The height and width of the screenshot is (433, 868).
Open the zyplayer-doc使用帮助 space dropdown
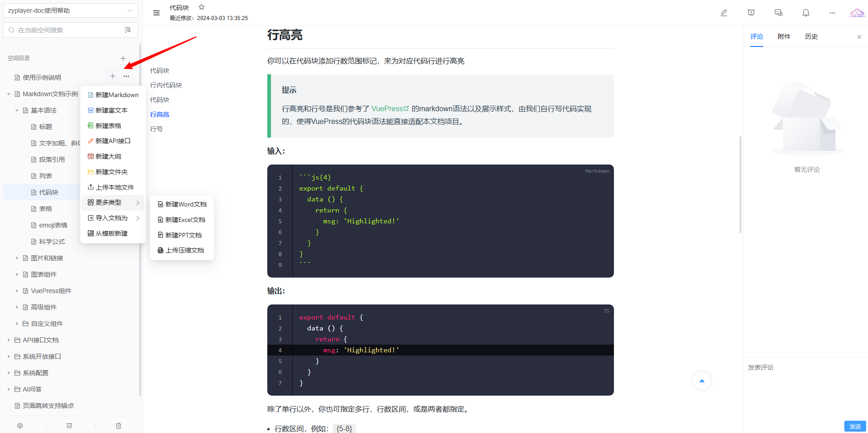pos(71,10)
